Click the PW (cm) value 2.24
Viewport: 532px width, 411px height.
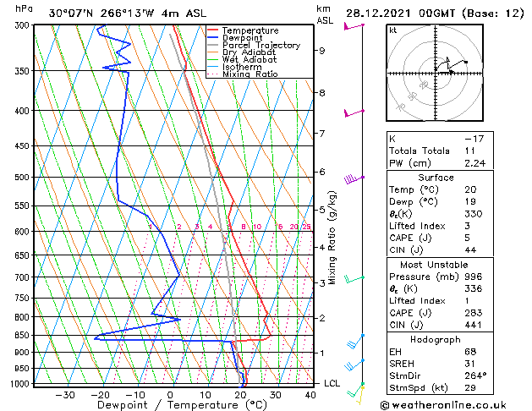475,163
